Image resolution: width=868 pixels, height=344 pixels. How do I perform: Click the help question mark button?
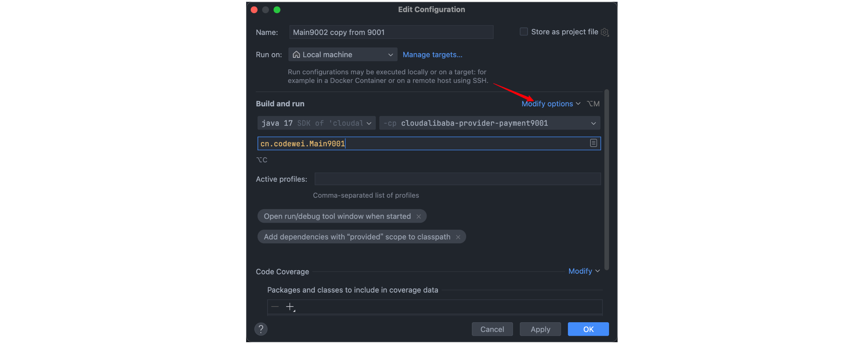pyautogui.click(x=261, y=329)
